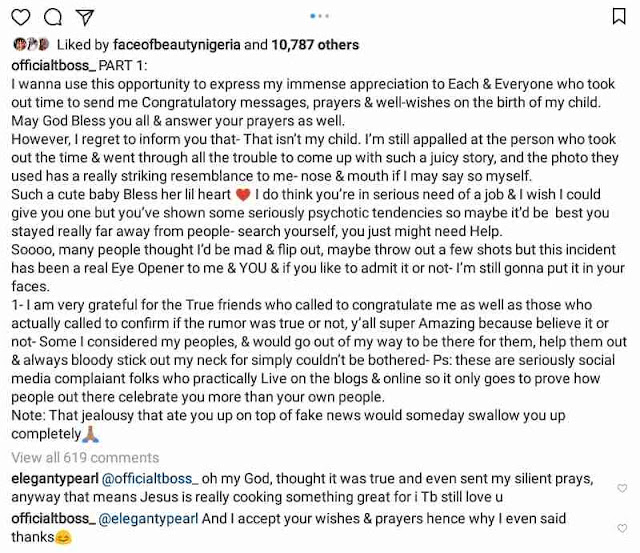The image size is (640, 553).
Task: Tap the heart icon to like the post
Action: click(x=23, y=16)
